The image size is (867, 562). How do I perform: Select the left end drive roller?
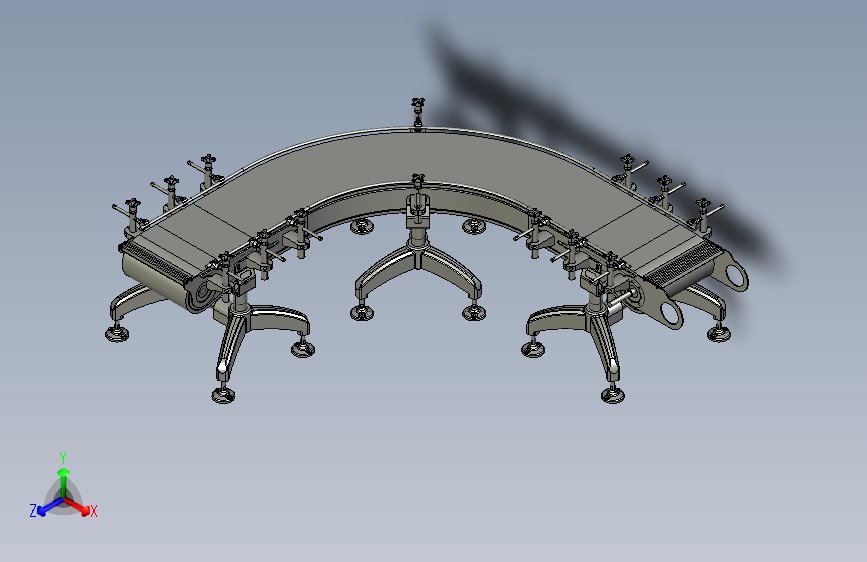(160, 282)
